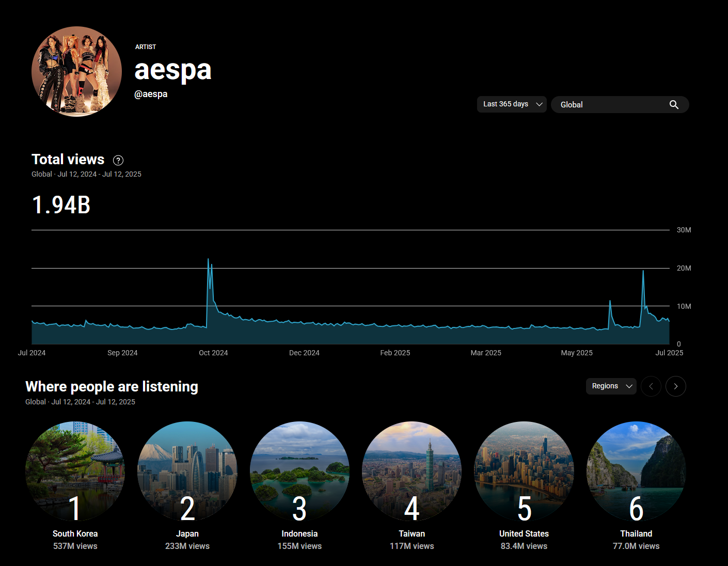Click the Japan region label
This screenshot has height=566, width=728.
[187, 534]
